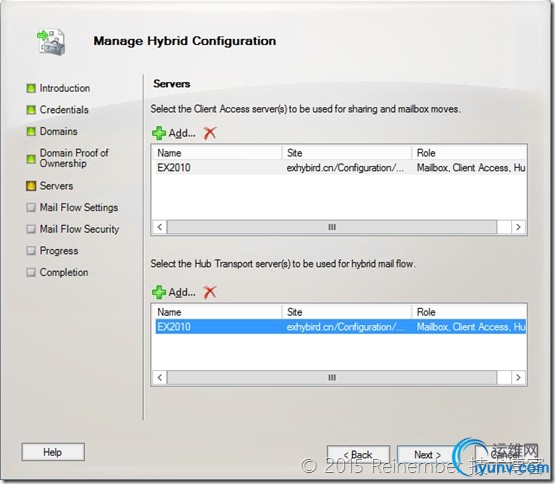Click the Mail Flow Settings step indicator

point(31,207)
